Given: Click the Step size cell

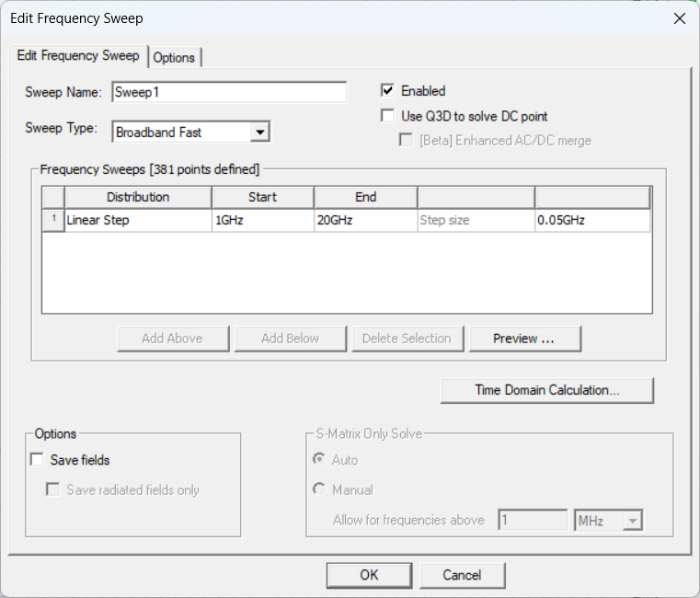Looking at the screenshot, I should (476, 220).
